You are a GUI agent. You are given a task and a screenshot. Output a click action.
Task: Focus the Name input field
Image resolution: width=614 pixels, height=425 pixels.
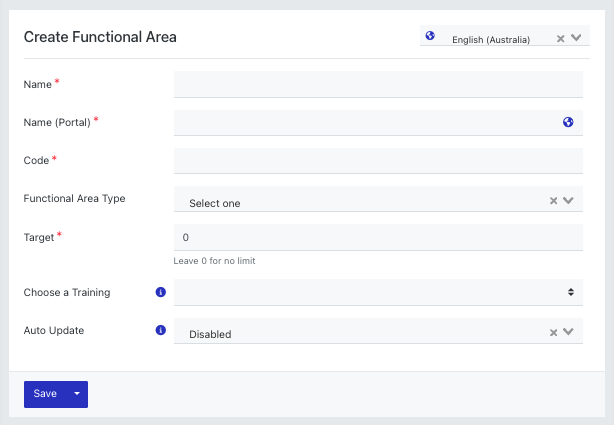[x=378, y=84]
